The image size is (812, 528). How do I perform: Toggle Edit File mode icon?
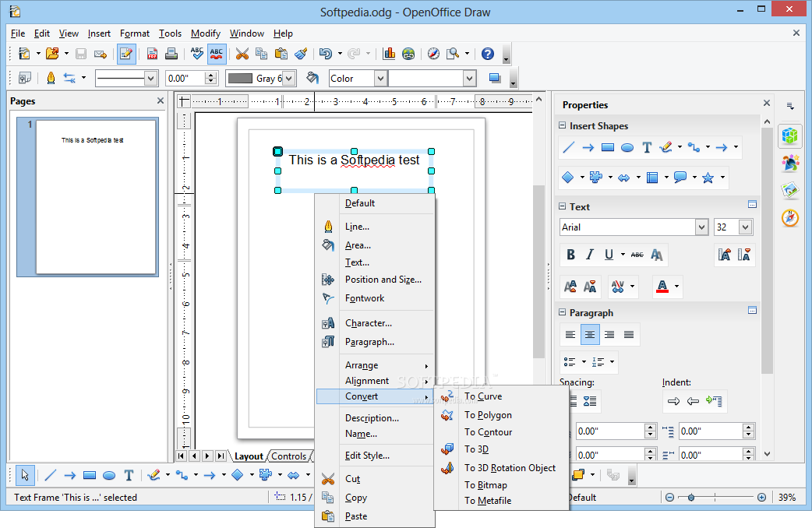click(126, 54)
